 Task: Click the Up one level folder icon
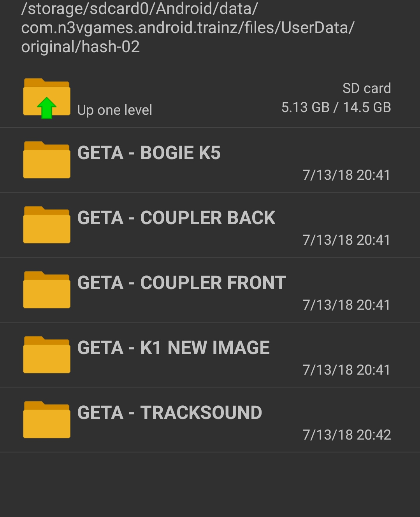(47, 98)
